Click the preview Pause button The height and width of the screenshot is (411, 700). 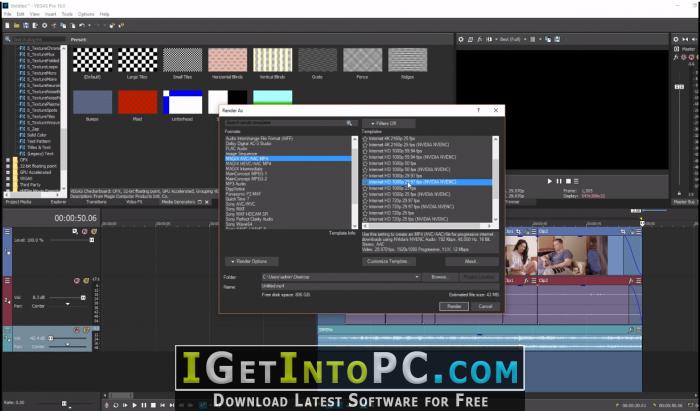559,181
